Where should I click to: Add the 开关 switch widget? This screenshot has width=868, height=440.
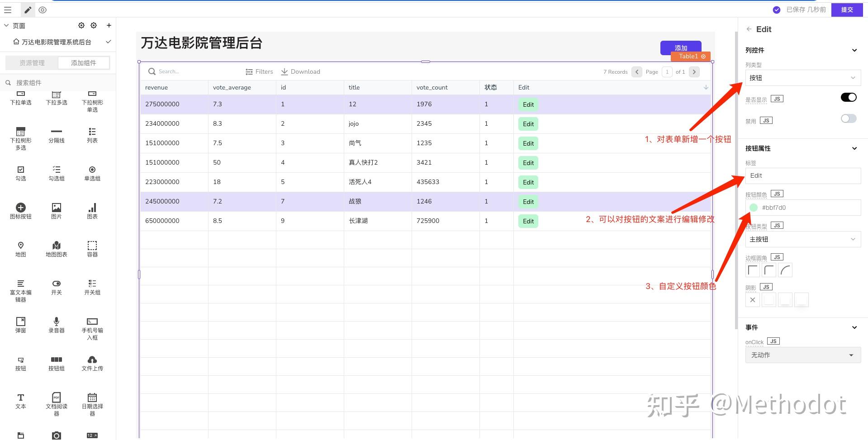click(57, 287)
